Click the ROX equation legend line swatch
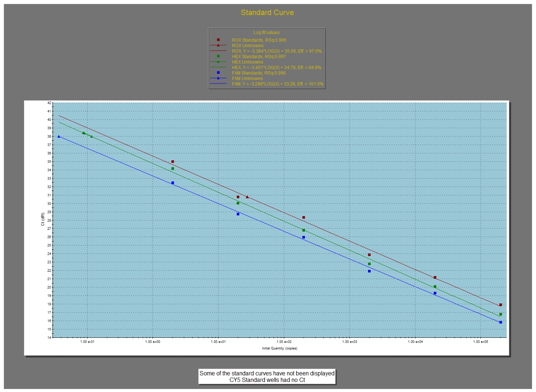This screenshot has height=392, width=536. click(218, 51)
